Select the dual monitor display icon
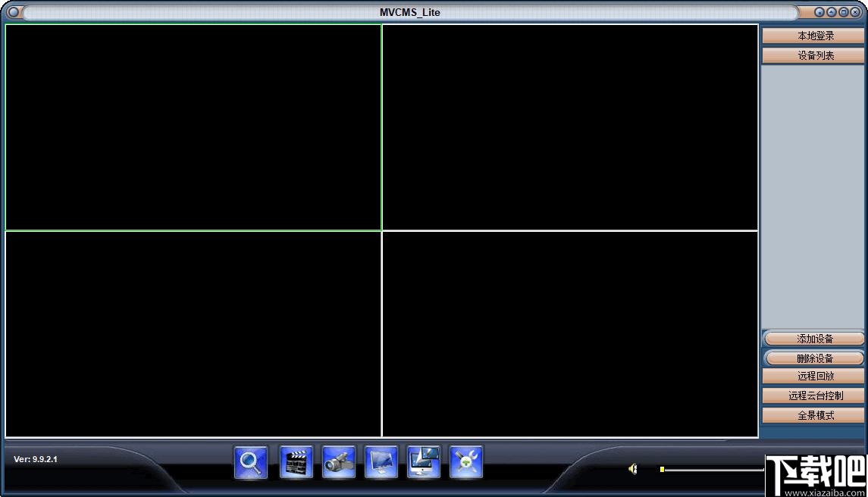 (x=424, y=462)
